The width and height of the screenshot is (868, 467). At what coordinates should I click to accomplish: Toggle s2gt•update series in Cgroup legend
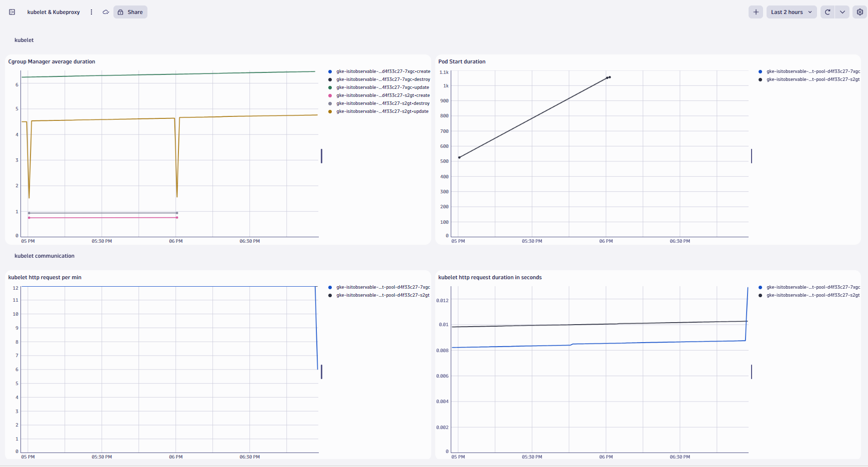[x=379, y=111]
